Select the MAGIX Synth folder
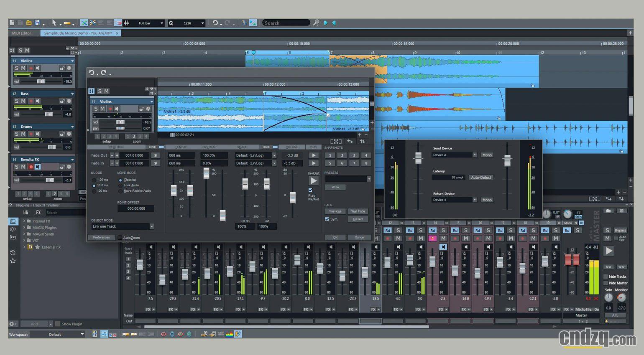 pyautogui.click(x=43, y=234)
